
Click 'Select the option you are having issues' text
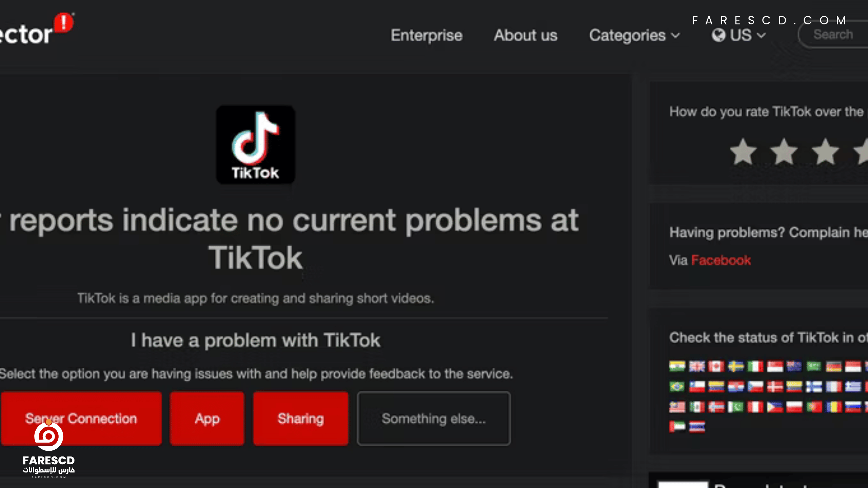(x=256, y=374)
